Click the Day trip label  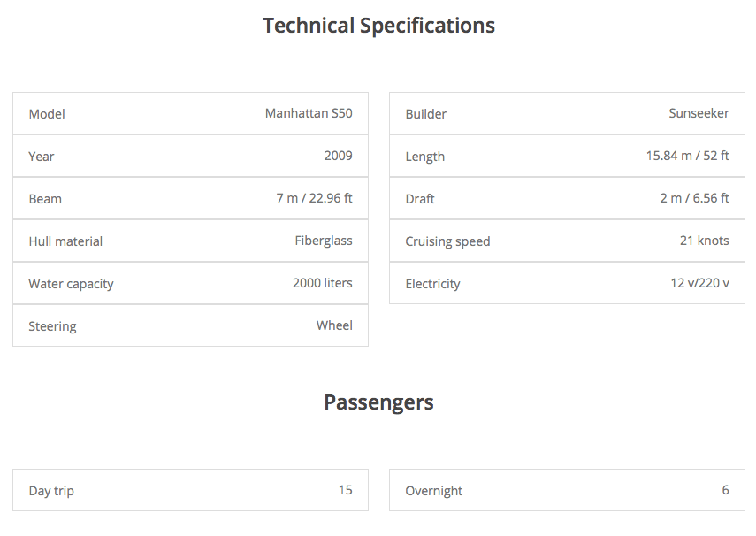pos(51,491)
